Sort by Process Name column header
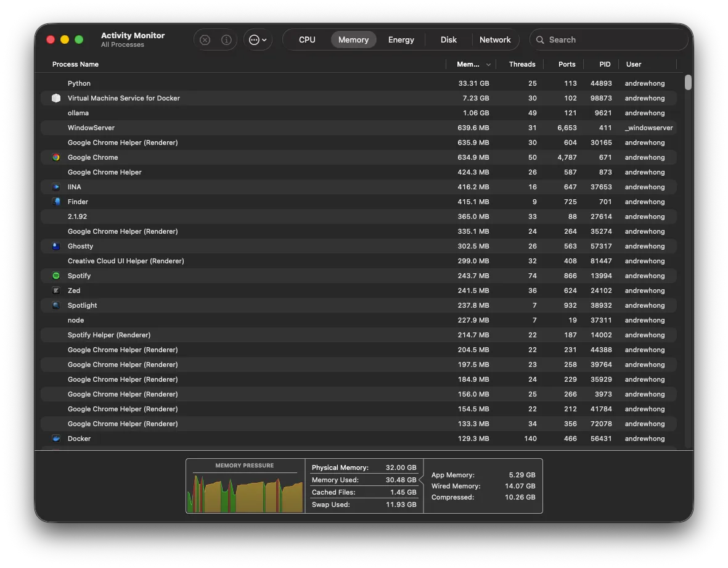 (x=76, y=64)
